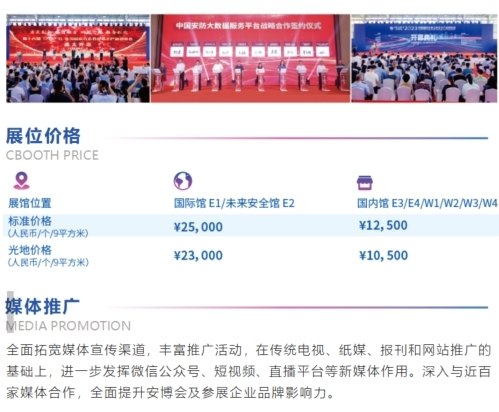Click the globe icon above 国际馆
This screenshot has height=412, width=499.
pos(183,181)
